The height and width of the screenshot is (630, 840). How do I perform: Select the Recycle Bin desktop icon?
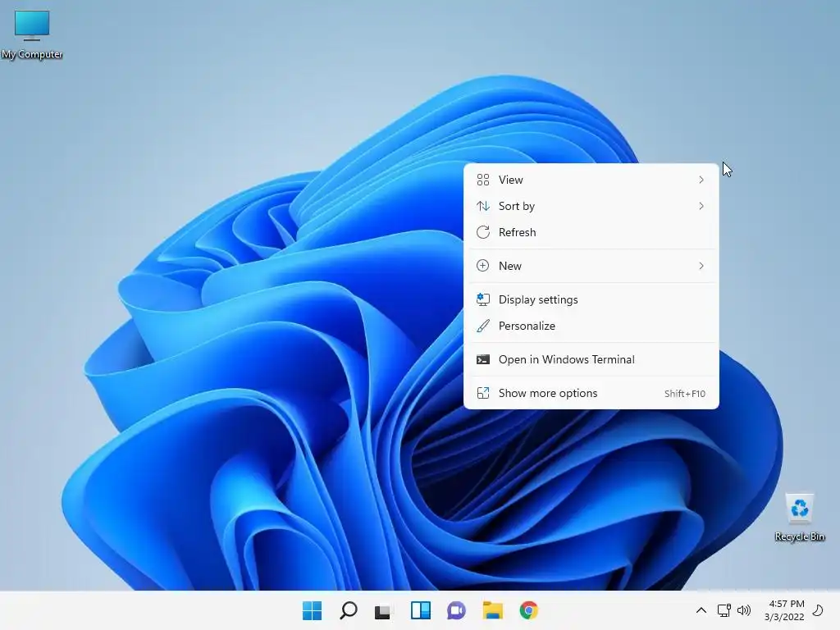tap(799, 518)
